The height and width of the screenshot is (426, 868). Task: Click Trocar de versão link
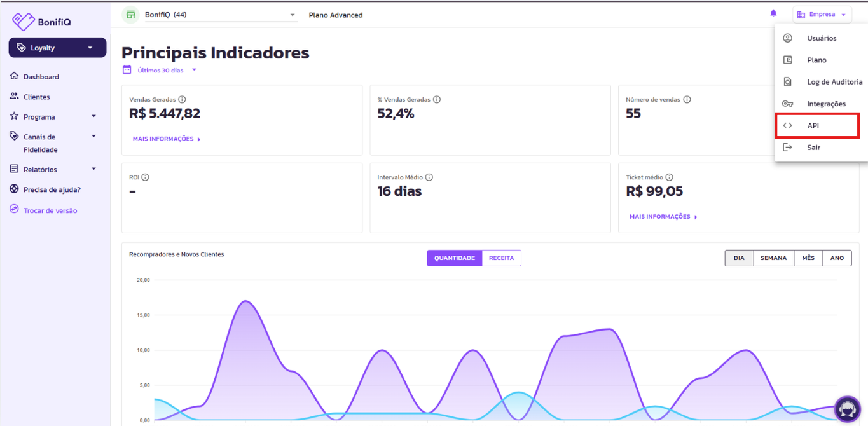tap(50, 210)
